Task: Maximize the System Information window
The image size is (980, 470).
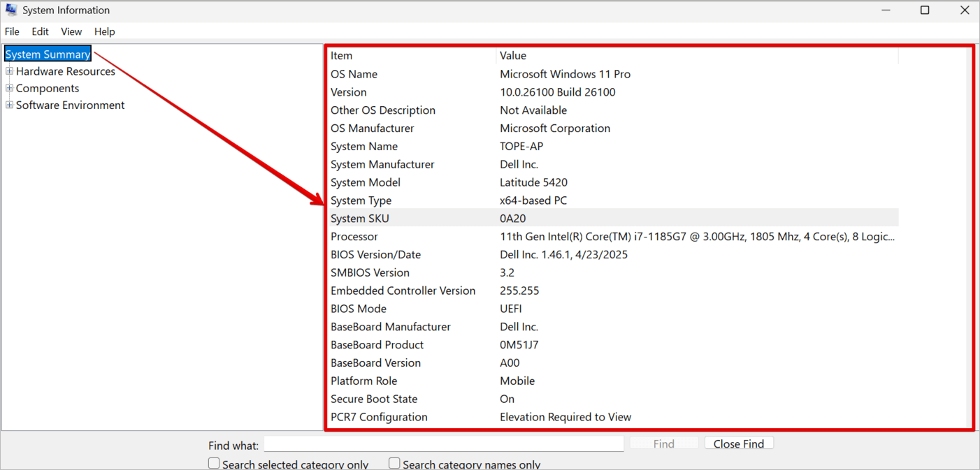Action: pos(925,10)
